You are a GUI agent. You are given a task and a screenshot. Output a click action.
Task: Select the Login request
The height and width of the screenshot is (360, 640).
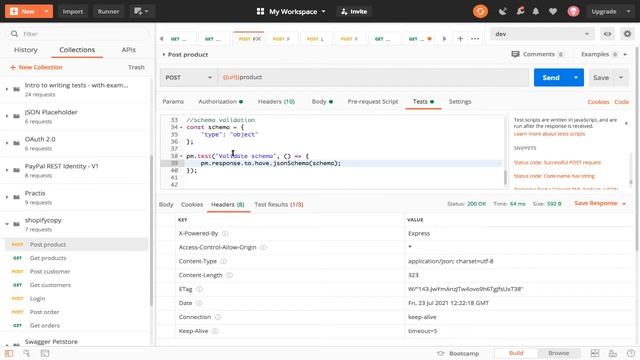(x=76, y=298)
